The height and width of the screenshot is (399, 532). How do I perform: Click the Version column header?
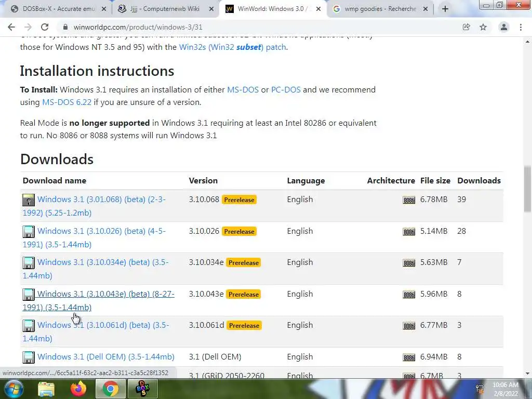tap(203, 180)
